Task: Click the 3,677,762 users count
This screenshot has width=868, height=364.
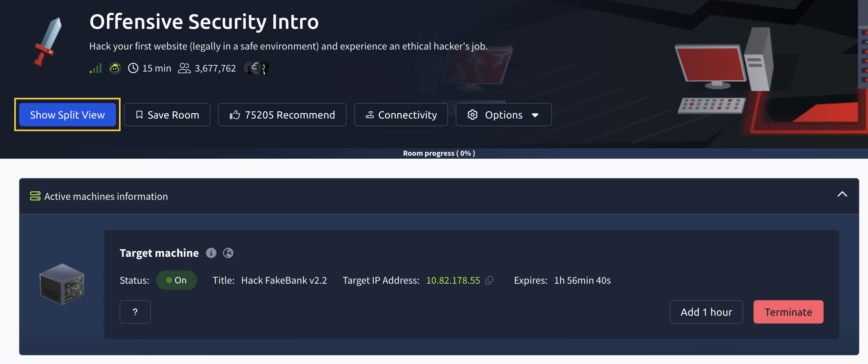Action: point(215,68)
